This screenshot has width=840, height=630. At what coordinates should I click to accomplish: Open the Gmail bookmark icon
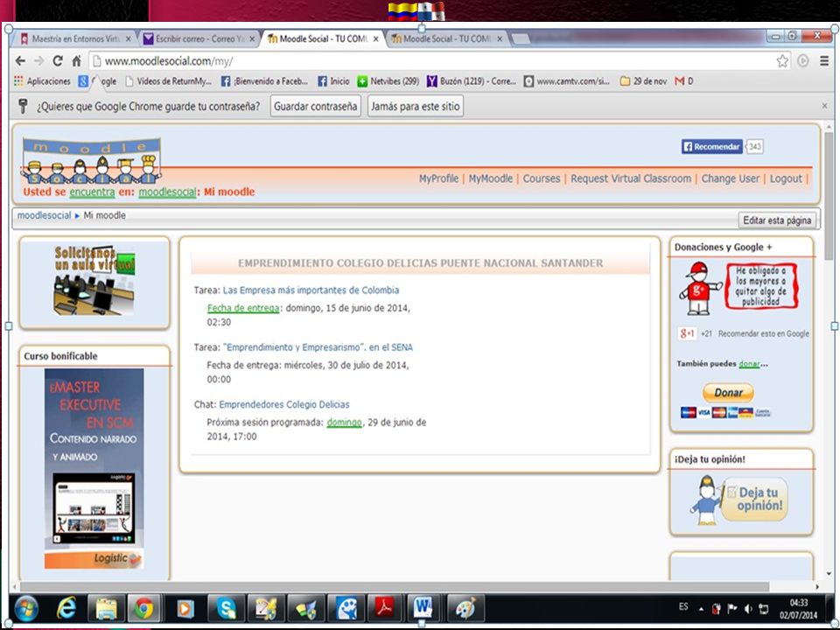coord(679,80)
